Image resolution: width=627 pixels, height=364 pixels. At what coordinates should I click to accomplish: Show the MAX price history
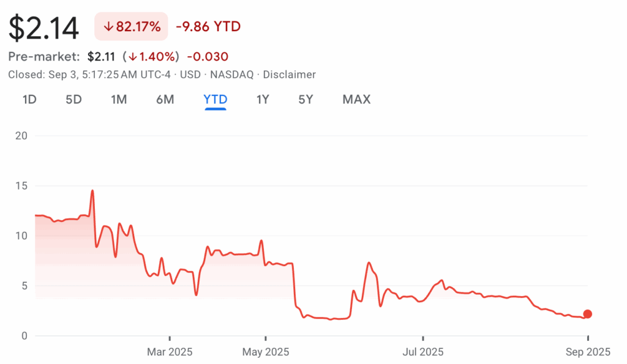click(x=356, y=99)
